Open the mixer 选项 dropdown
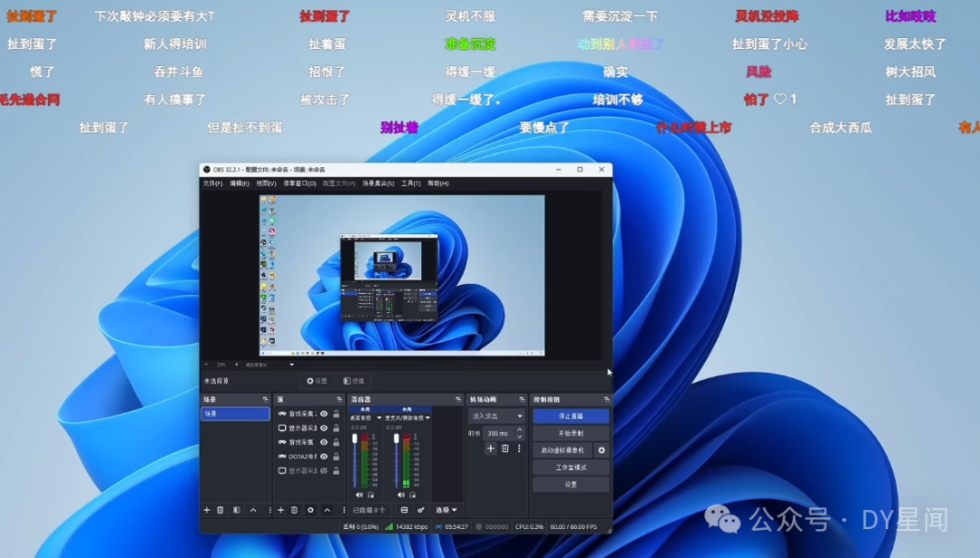This screenshot has width=980, height=558. (x=446, y=510)
